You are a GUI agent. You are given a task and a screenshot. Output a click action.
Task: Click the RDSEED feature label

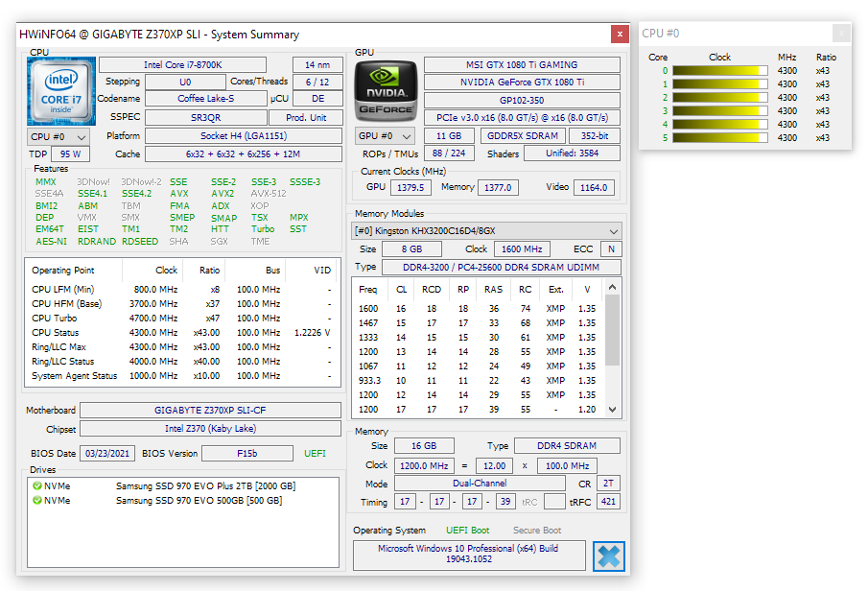[x=140, y=242]
